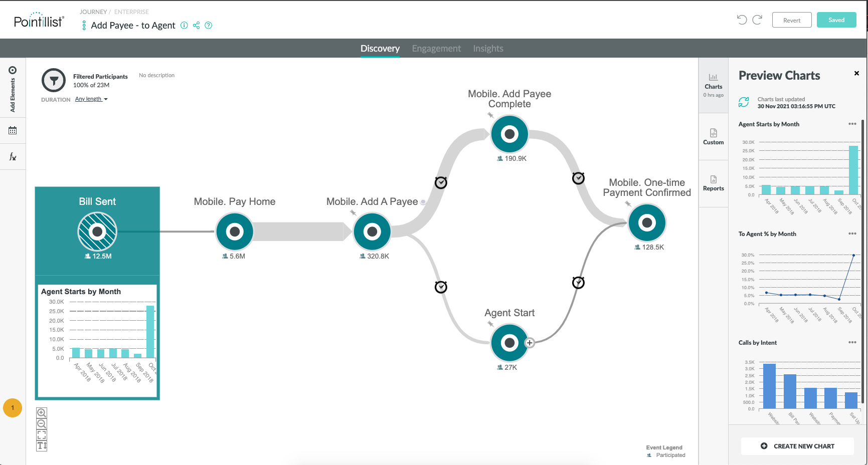Open the calendar panel in the left sidebar

click(x=13, y=130)
